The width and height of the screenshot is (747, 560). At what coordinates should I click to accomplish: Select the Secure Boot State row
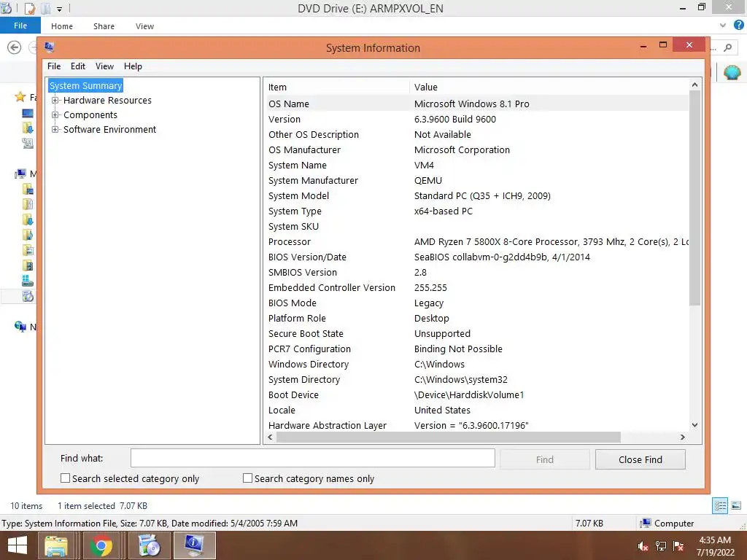click(x=476, y=334)
